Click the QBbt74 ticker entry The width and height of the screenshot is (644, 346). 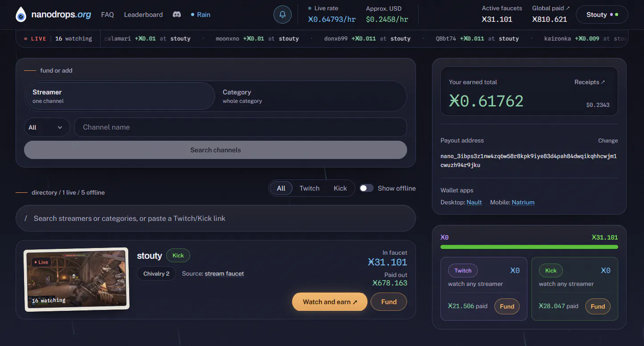(477, 39)
